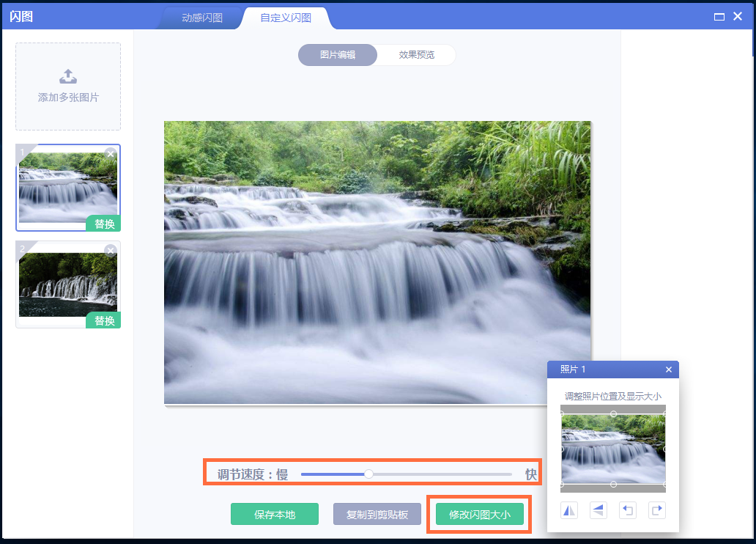Replace the second image using 替换
The image size is (756, 544).
pos(104,320)
